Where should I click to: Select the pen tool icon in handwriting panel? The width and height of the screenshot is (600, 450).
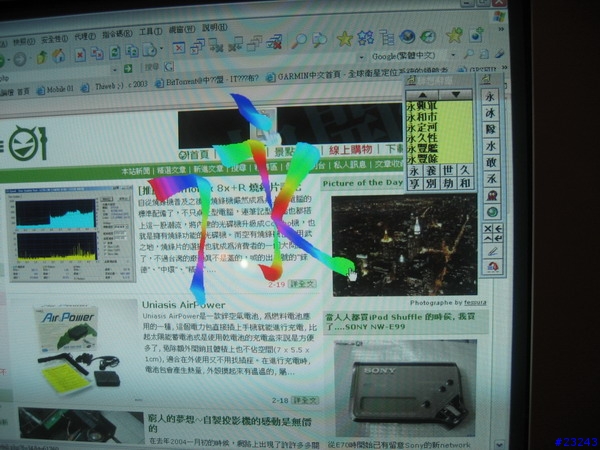492,251
